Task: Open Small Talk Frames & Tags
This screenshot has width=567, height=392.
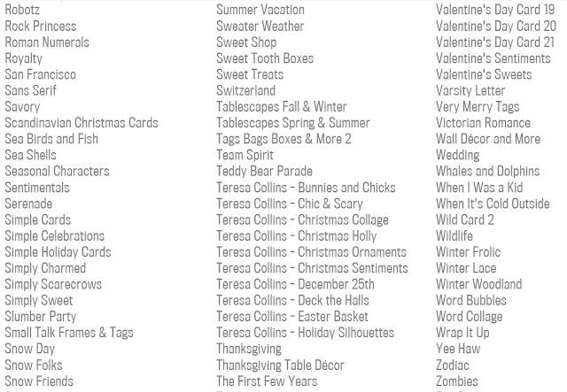Action: point(69,333)
